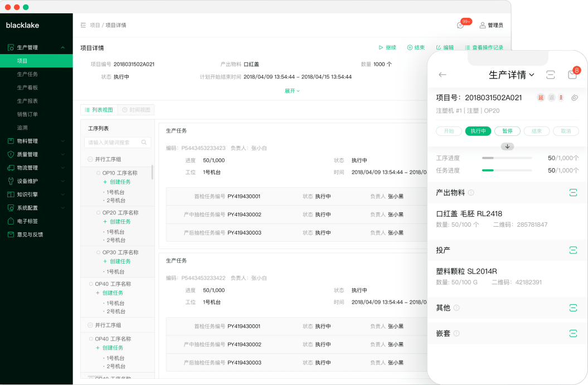The height and width of the screenshot is (385, 588).
Task: Click 创建任务 under OP30
Action: (x=117, y=261)
